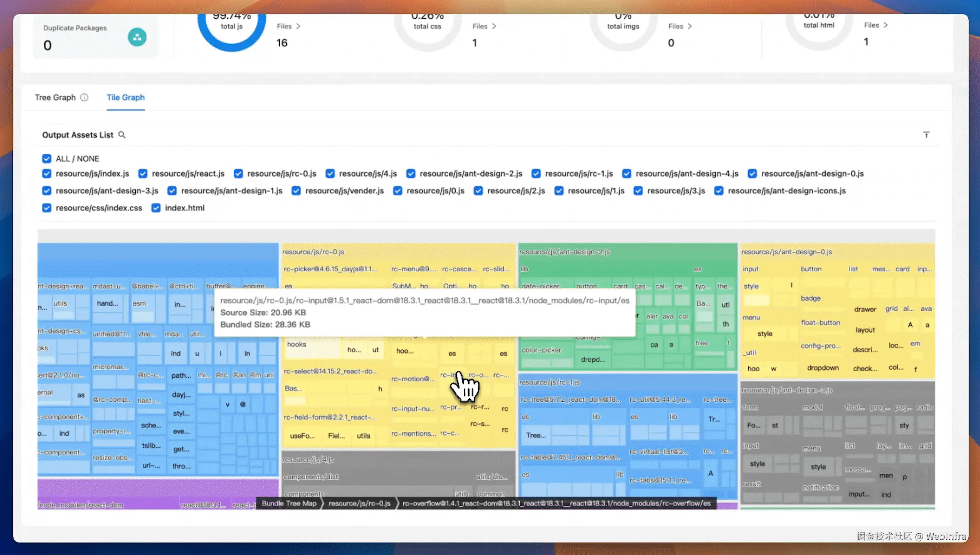The height and width of the screenshot is (555, 980).
Task: Toggle resource/js/3.js checkbox
Action: click(638, 191)
